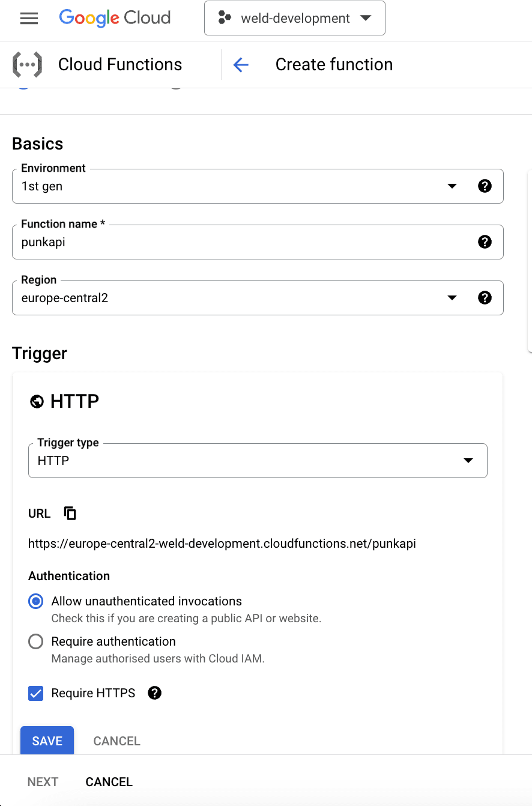Open help for Require HTTPS

[154, 693]
